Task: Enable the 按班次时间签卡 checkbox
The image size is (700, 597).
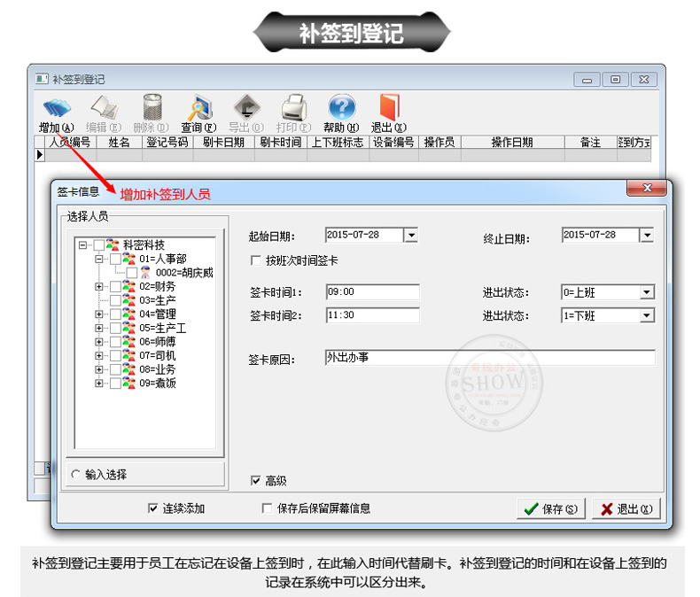Action: pos(256,261)
